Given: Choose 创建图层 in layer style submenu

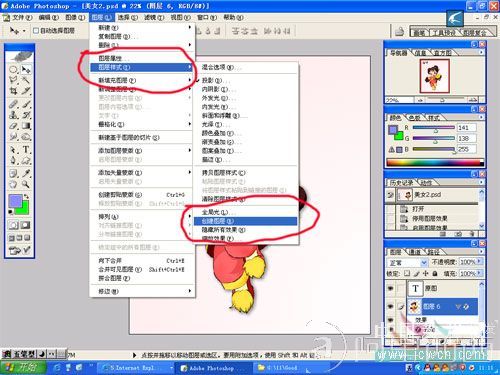Looking at the screenshot, I should click(x=245, y=221).
